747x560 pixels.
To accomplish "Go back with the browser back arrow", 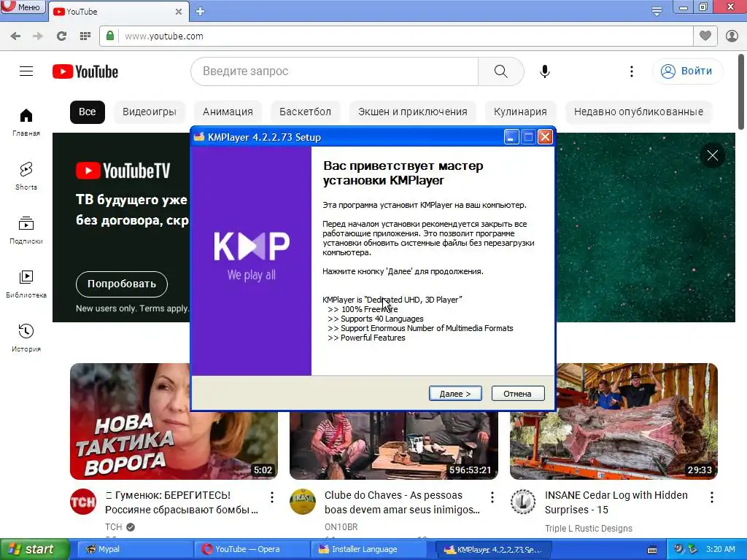I will click(15, 36).
